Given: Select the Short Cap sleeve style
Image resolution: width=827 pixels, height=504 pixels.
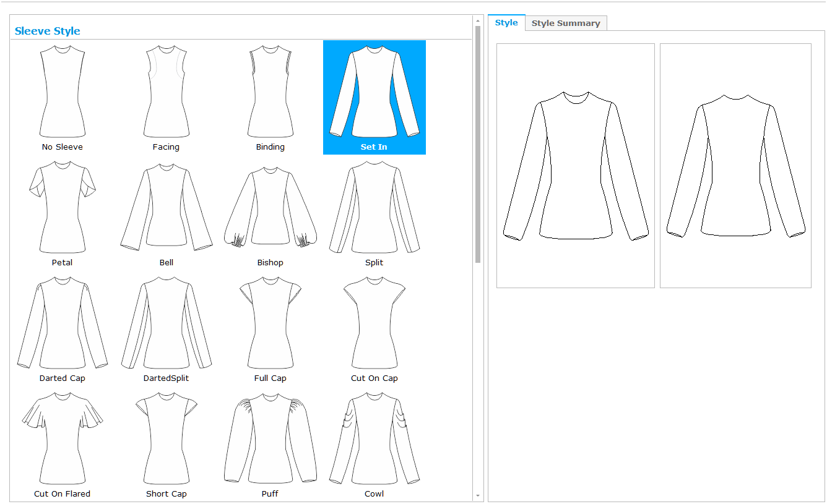Looking at the screenshot, I should click(166, 444).
